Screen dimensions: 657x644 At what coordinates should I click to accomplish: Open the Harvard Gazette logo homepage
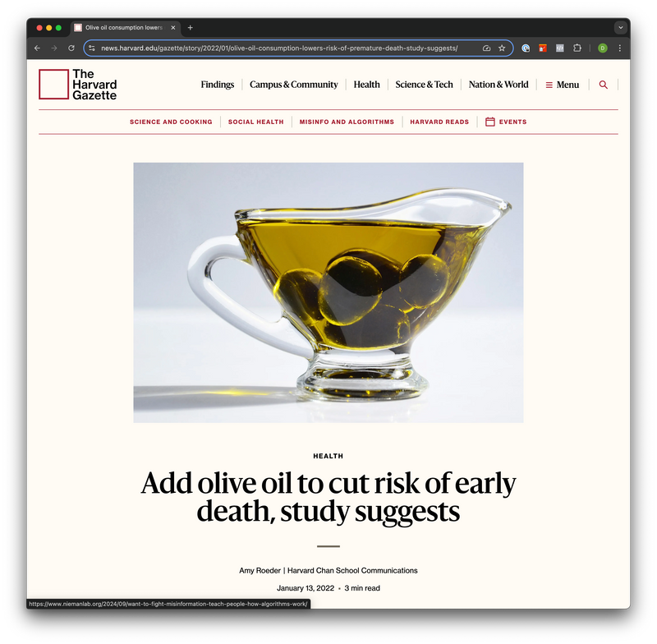tap(78, 85)
